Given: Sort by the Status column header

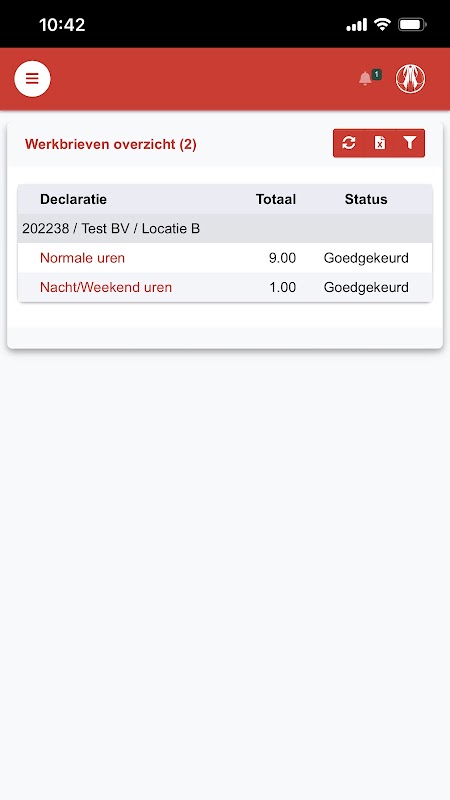Looking at the screenshot, I should [366, 199].
